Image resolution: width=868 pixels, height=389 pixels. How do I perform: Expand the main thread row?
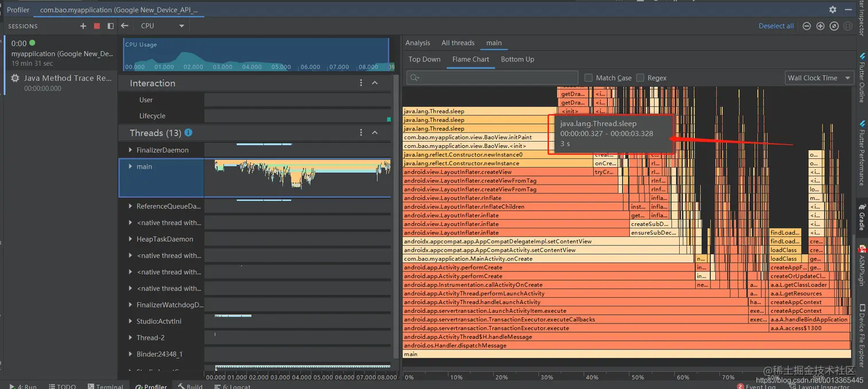(x=130, y=166)
